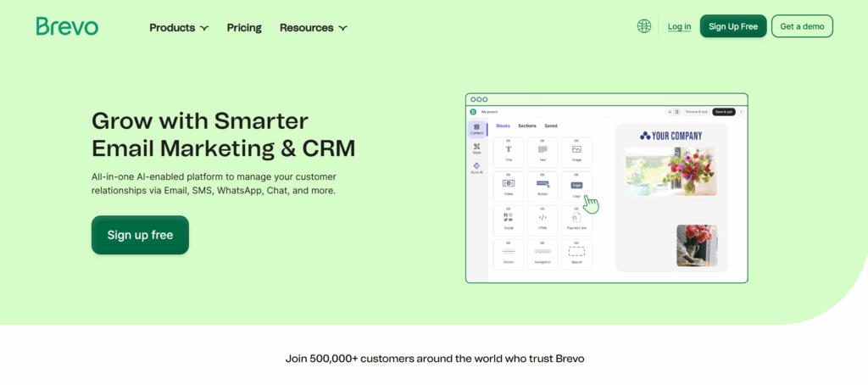The width and height of the screenshot is (868, 385).
Task: Expand the Products dropdown menu
Action: pos(179,28)
